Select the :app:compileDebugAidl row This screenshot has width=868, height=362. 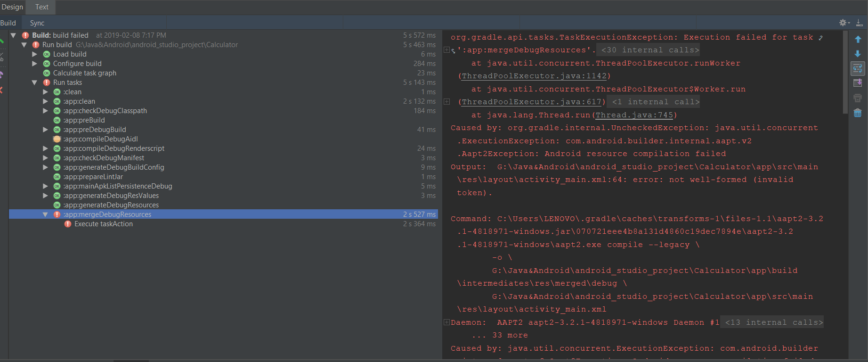pyautogui.click(x=224, y=139)
